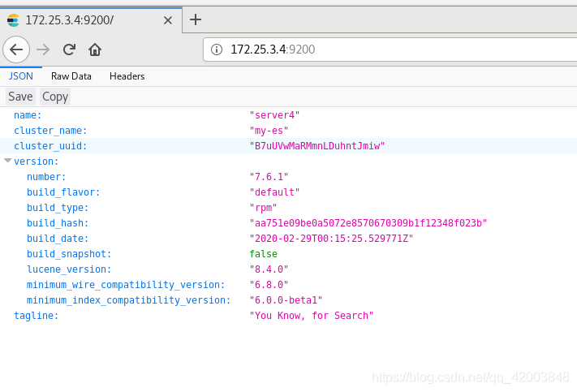Select the minimum_wire_compatibility_version key
This screenshot has width=577, height=392.
(126, 285)
